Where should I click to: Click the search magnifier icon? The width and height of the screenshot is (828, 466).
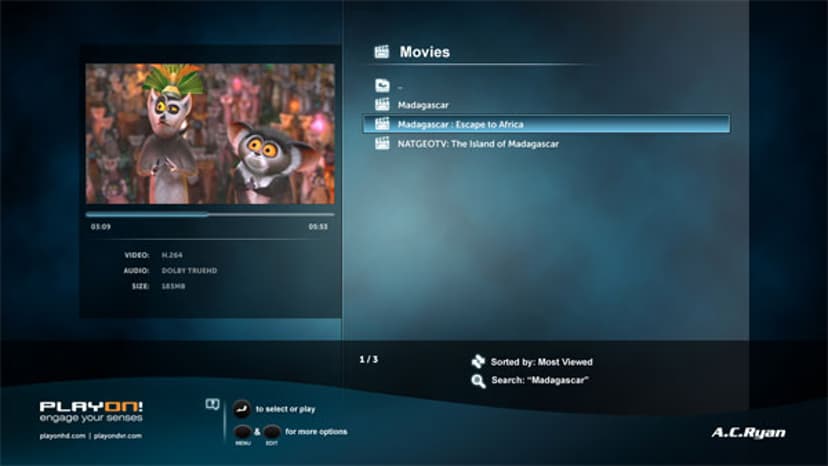coord(478,381)
